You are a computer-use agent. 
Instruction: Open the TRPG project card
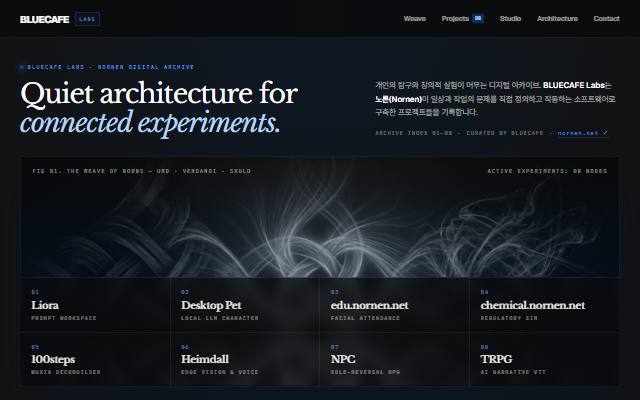[x=544, y=359]
